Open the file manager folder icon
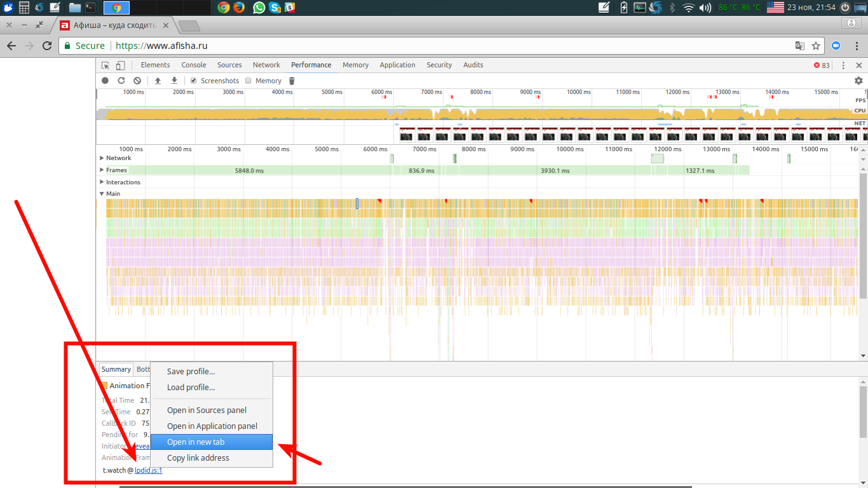868x488 pixels. tap(74, 8)
